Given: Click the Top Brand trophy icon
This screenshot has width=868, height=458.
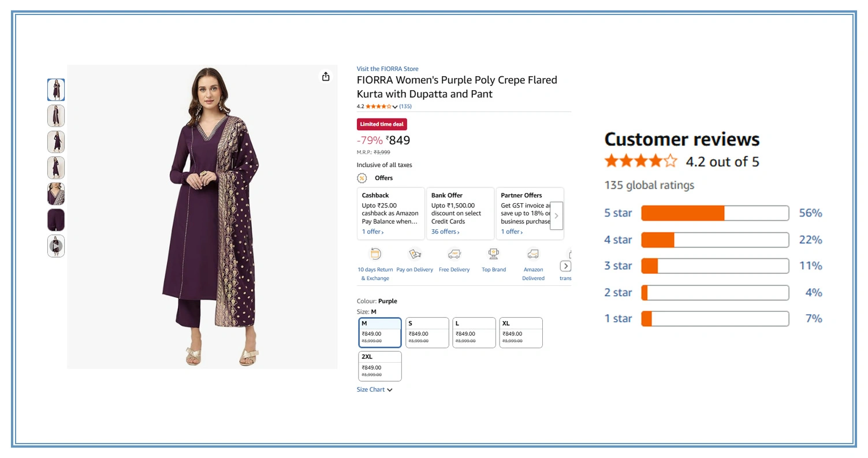Looking at the screenshot, I should coord(494,254).
